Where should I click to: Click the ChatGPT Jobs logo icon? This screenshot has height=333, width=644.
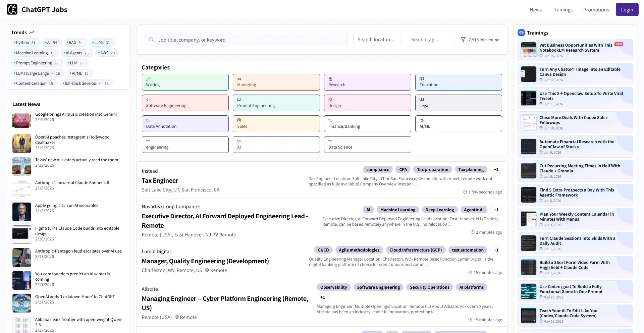pyautogui.click(x=12, y=9)
